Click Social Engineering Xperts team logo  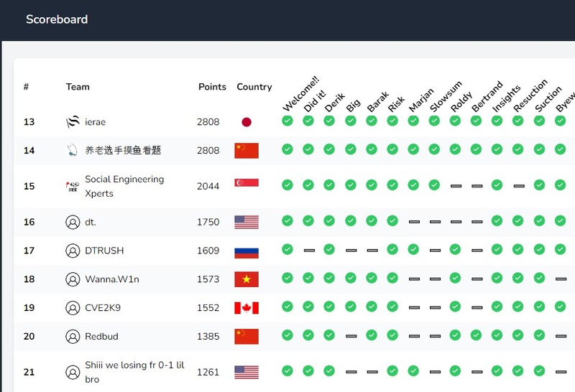[x=72, y=186]
